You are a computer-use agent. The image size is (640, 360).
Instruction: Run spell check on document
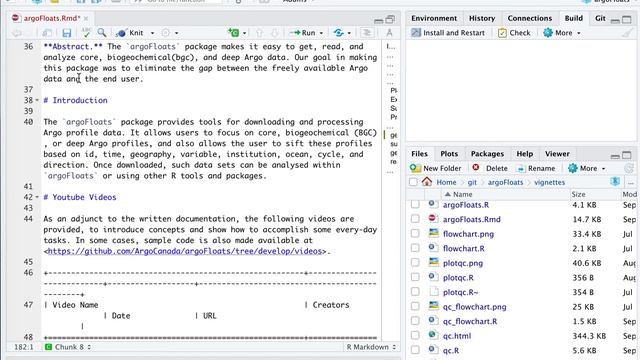tap(86, 33)
